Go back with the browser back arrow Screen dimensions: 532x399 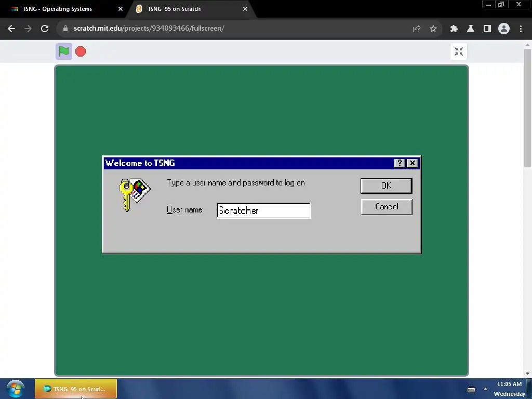coord(11,29)
